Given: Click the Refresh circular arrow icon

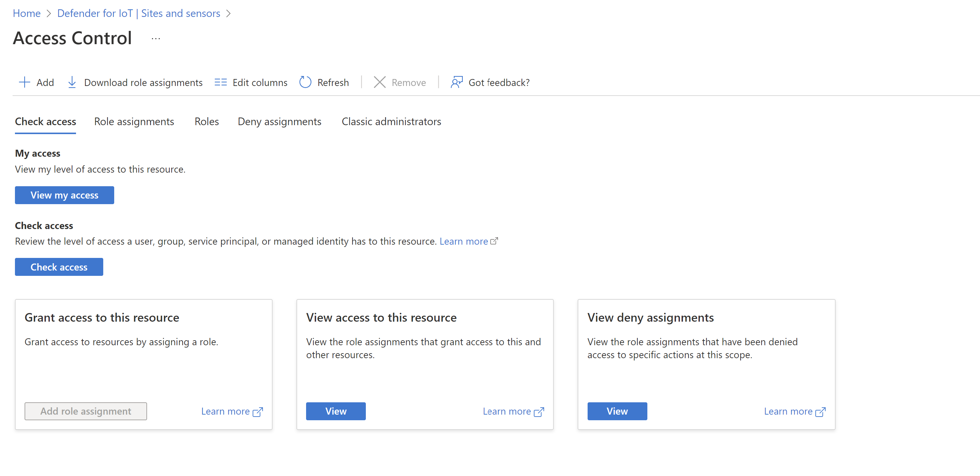Looking at the screenshot, I should (x=305, y=82).
